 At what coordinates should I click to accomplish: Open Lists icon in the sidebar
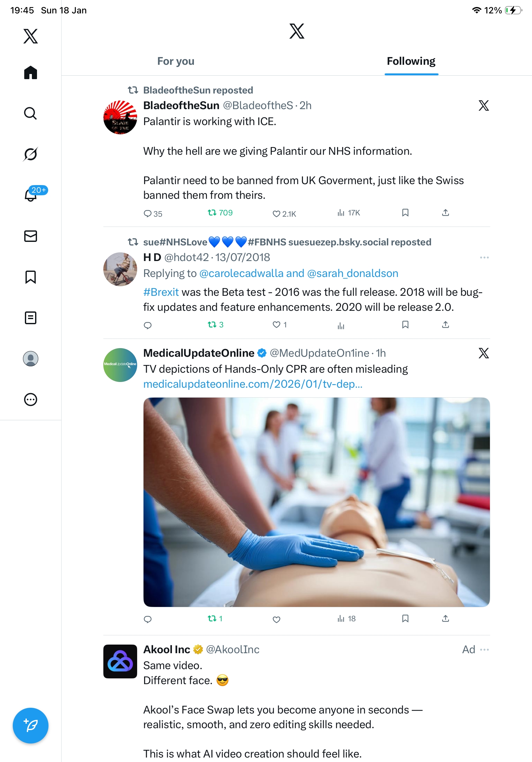[31, 317]
